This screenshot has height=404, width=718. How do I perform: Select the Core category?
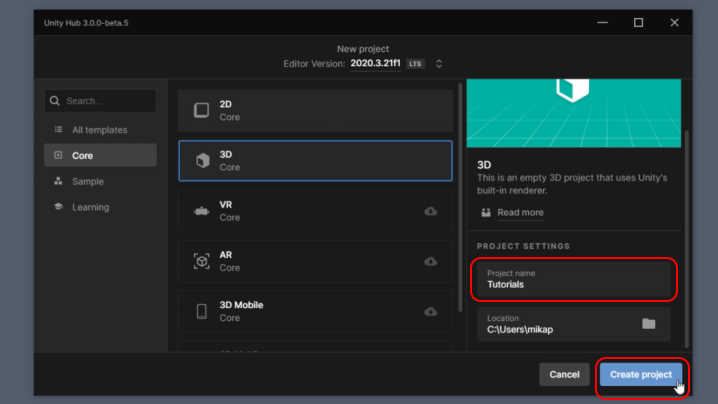point(100,155)
